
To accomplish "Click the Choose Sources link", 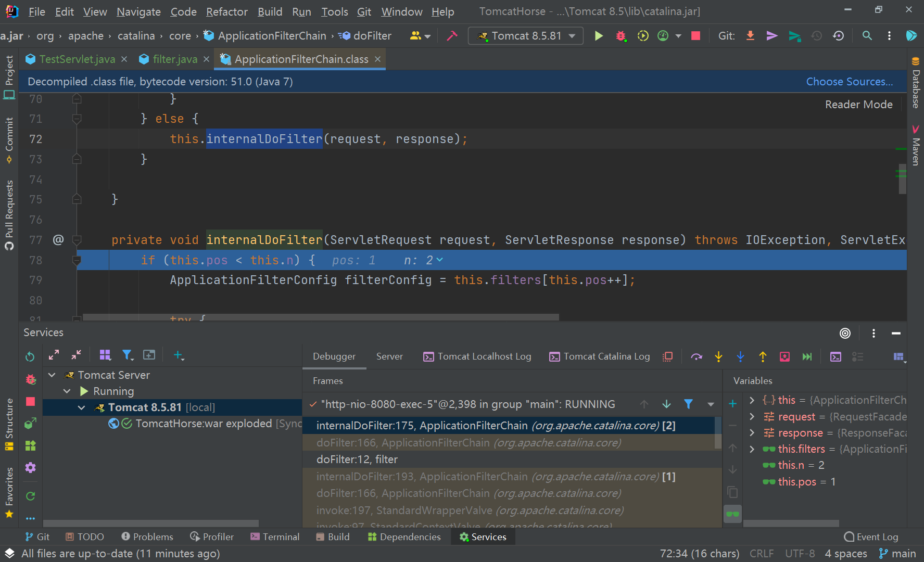I will (850, 82).
